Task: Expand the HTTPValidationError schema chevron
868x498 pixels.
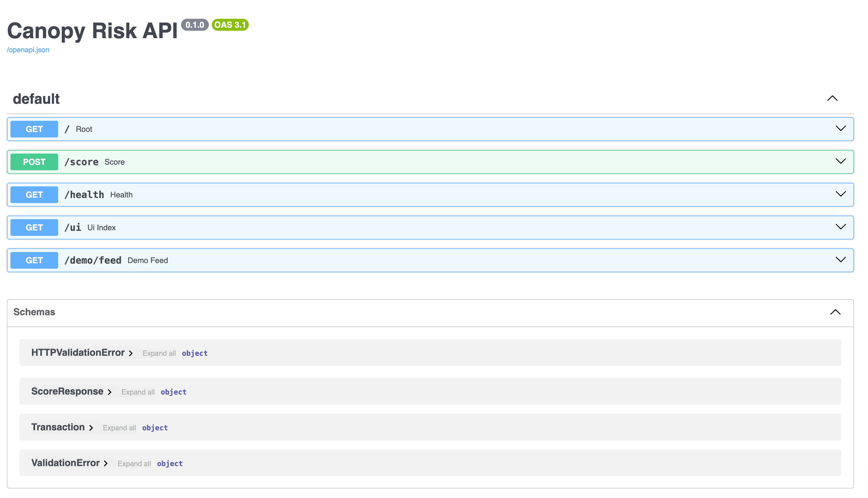Action: click(131, 354)
